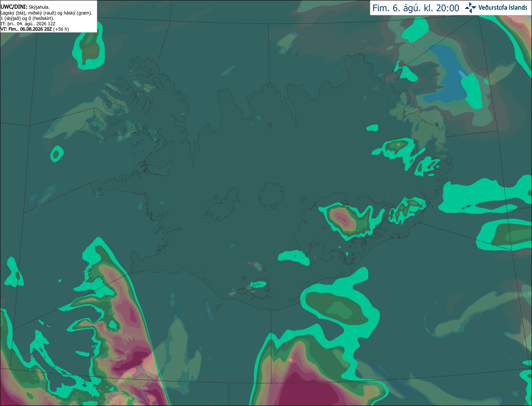Viewport: 532px width, 406px height.
Task: Select the round glacier outline in central Iceland
Action: tap(271, 195)
